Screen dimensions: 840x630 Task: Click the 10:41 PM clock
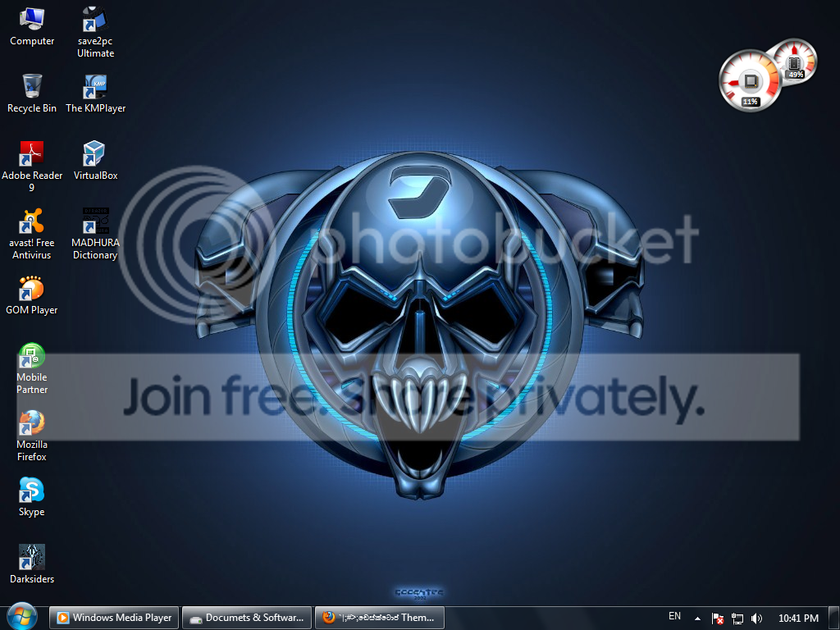pyautogui.click(x=798, y=619)
